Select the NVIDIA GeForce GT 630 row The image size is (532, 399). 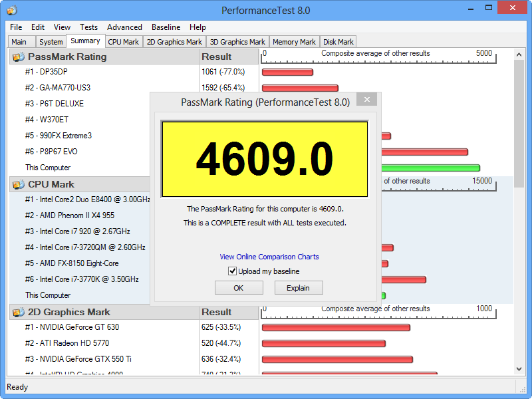pos(72,327)
